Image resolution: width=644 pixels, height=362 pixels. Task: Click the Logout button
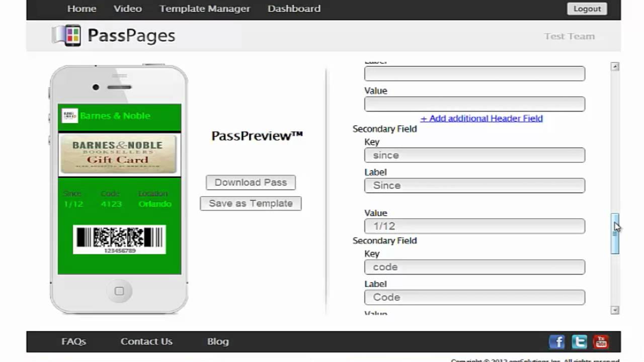pyautogui.click(x=587, y=9)
